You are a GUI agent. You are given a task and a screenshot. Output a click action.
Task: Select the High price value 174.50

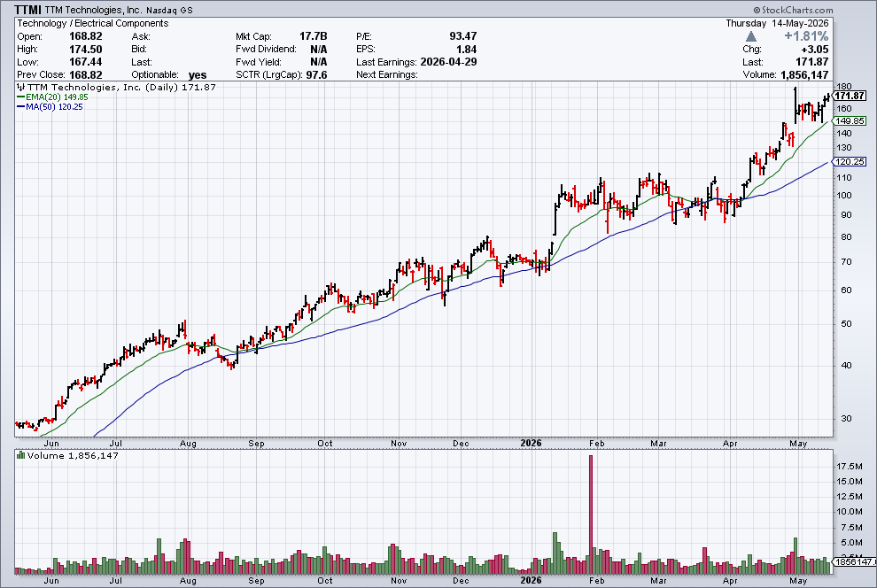point(86,50)
